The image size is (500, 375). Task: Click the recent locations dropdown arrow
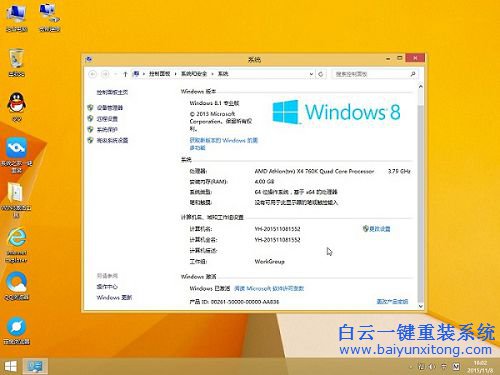115,74
